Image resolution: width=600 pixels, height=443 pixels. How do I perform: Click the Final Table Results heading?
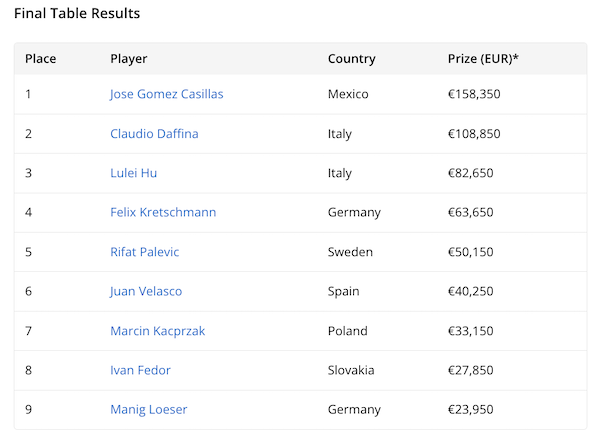(77, 14)
